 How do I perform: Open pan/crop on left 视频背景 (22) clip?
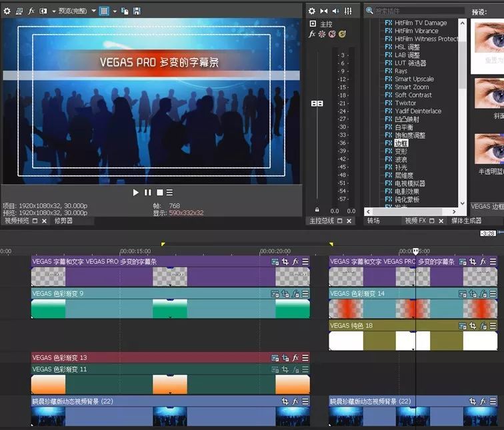(285, 401)
